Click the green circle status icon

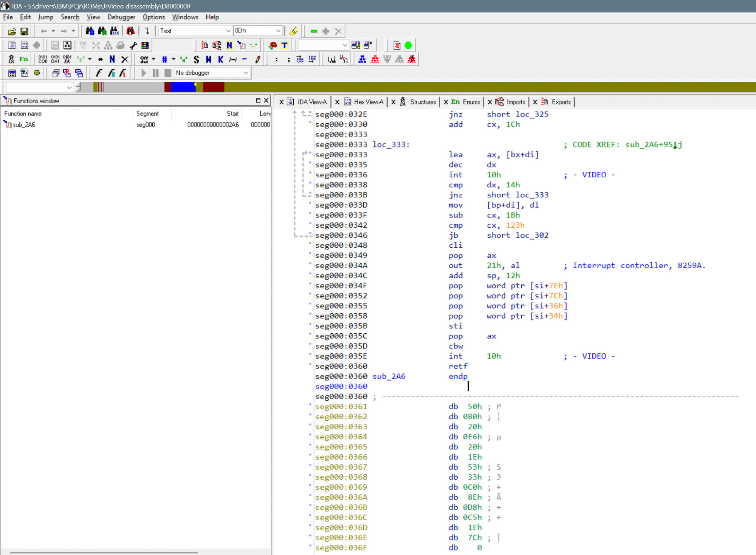pyautogui.click(x=408, y=45)
